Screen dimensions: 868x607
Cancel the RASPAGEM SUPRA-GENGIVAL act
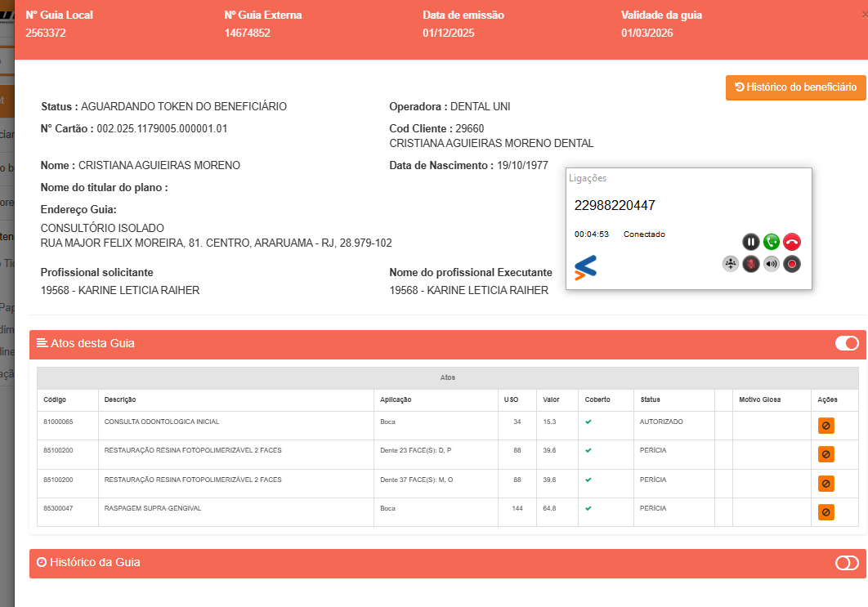pos(825,512)
